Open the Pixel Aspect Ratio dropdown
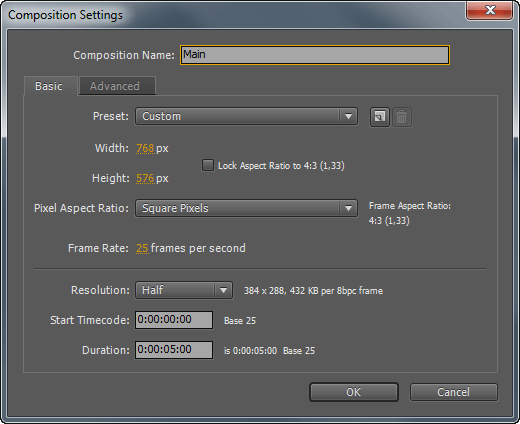The height and width of the screenshot is (424, 520). coord(246,208)
